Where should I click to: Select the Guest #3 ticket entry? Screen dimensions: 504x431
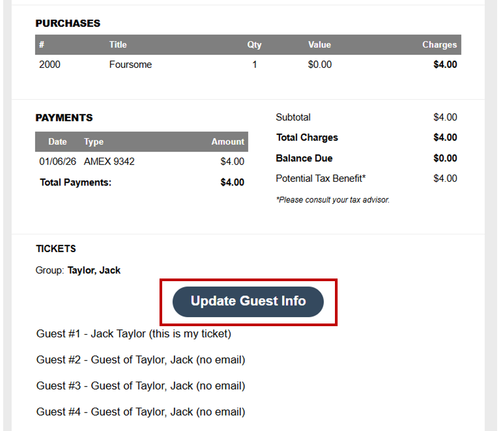pyautogui.click(x=140, y=386)
